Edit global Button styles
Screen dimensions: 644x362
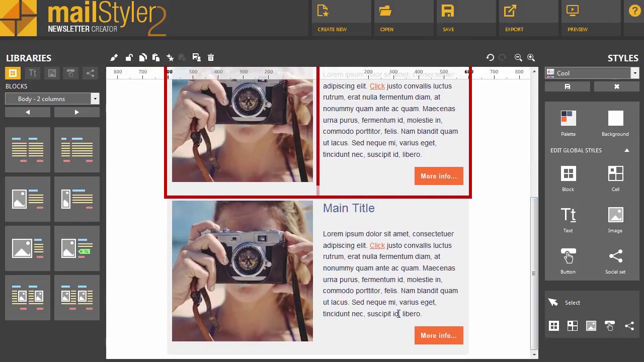(568, 261)
